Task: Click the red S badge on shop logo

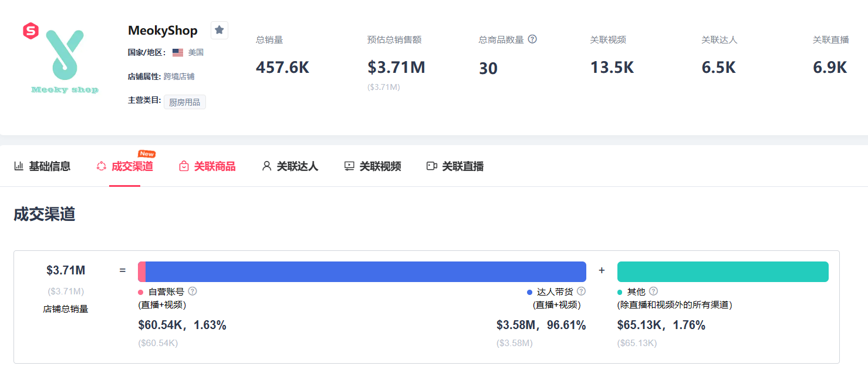Action: click(x=31, y=31)
